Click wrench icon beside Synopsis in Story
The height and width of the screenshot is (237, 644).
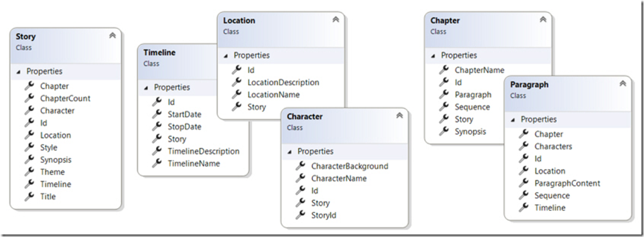(29, 159)
